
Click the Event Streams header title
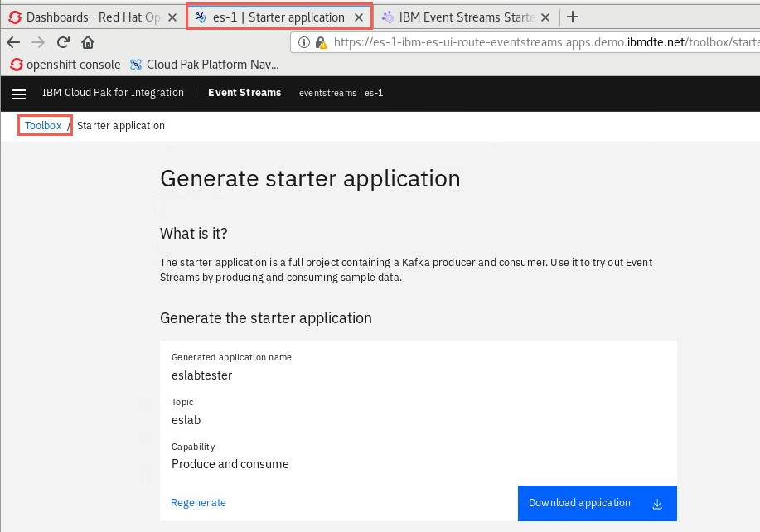tap(244, 93)
